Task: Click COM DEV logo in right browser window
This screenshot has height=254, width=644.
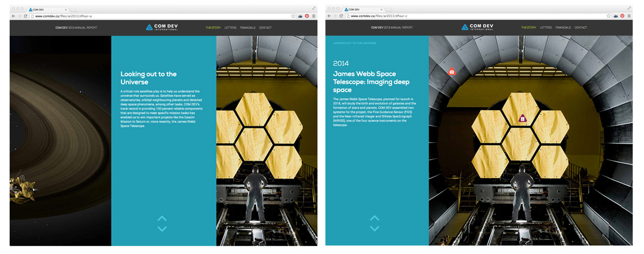Action: tap(478, 27)
